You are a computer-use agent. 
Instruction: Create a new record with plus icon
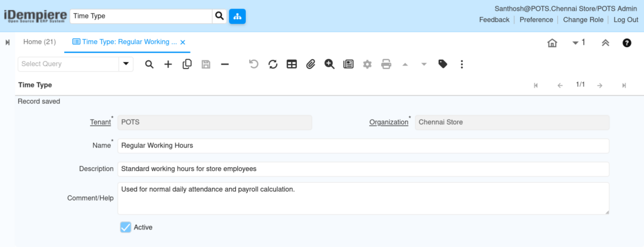click(x=168, y=64)
